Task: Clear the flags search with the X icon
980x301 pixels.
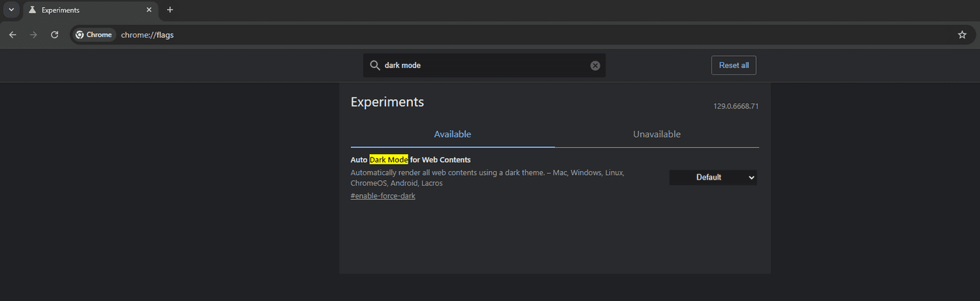Action: [x=595, y=65]
